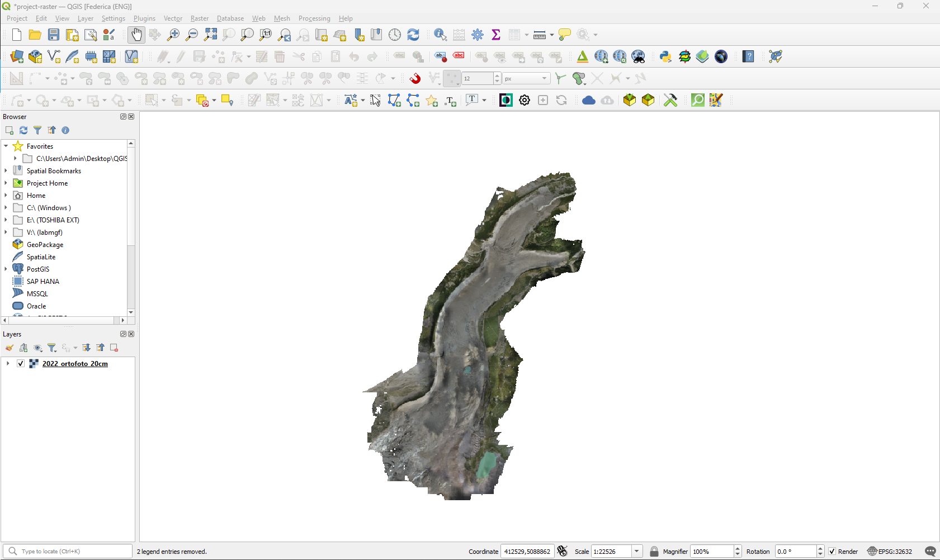The image size is (940, 560).
Task: Open the Project menu
Action: [x=17, y=18]
